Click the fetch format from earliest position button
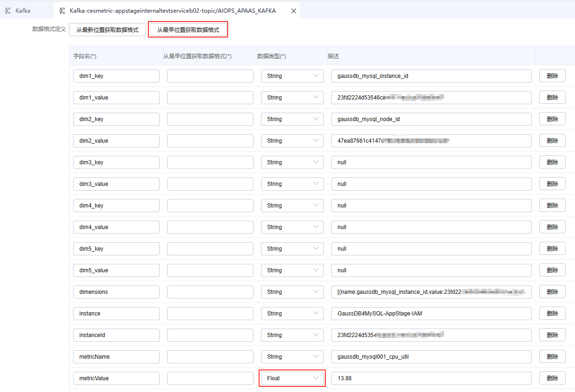The width and height of the screenshot is (575, 392). point(188,30)
